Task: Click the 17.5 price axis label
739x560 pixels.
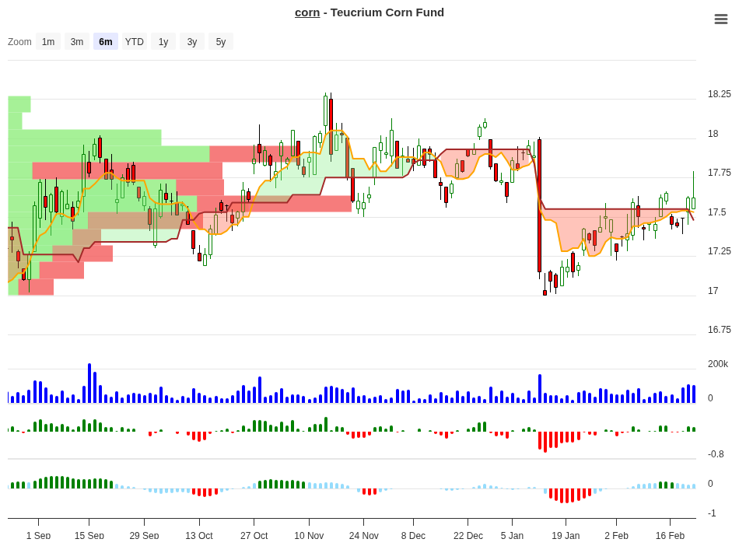Action: tap(717, 212)
